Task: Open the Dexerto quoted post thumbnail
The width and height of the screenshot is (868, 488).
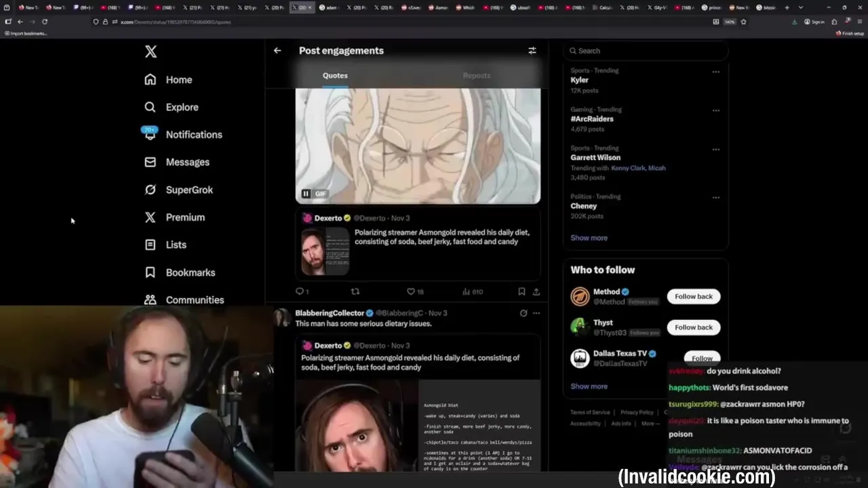Action: [325, 251]
